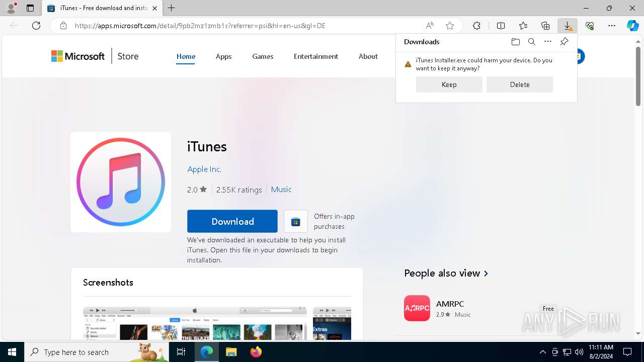
Task: Open the Entertainment tab
Action: pyautogui.click(x=316, y=56)
